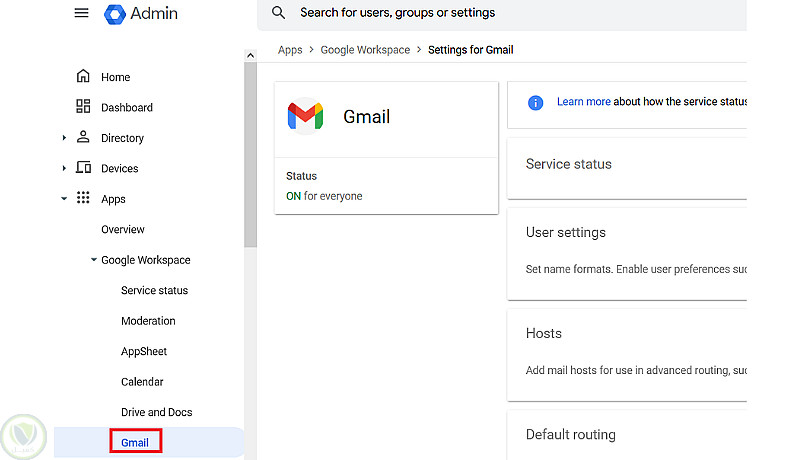This screenshot has height=460, width=800.
Task: Click the blue info circle icon
Action: (x=535, y=102)
